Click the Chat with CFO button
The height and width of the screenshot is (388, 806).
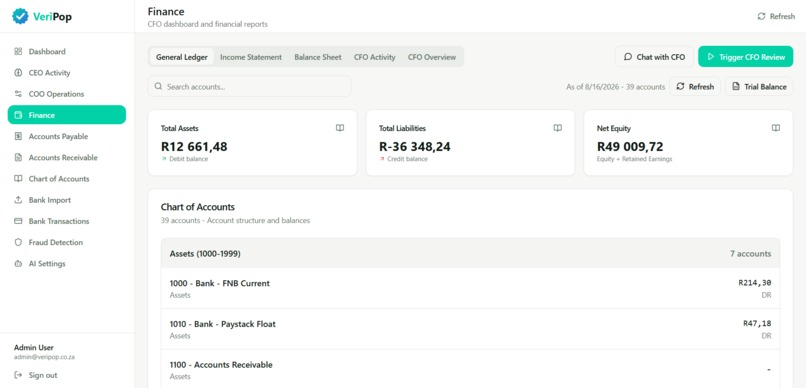(654, 57)
